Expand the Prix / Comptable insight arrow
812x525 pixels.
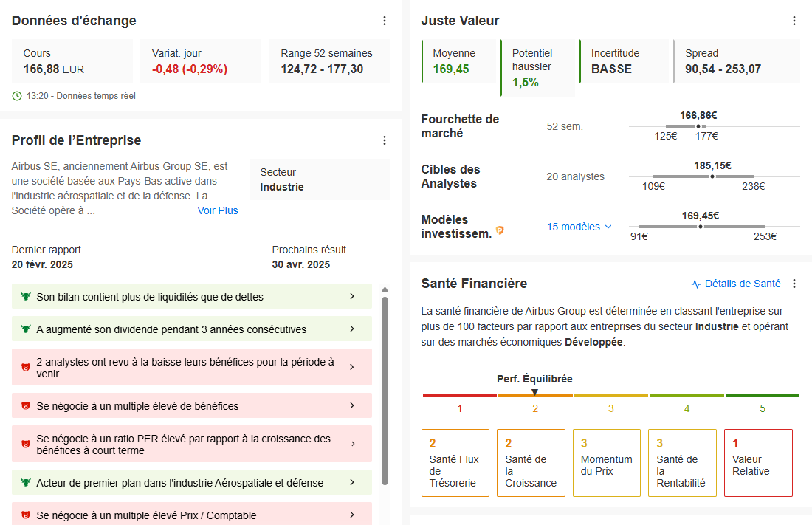point(352,515)
